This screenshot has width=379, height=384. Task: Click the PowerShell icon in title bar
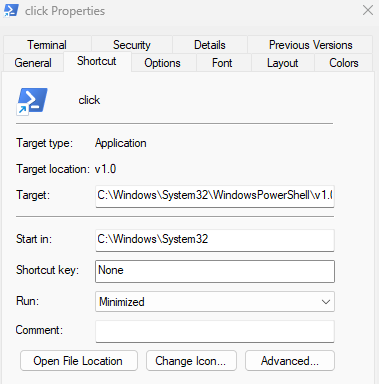pos(11,11)
